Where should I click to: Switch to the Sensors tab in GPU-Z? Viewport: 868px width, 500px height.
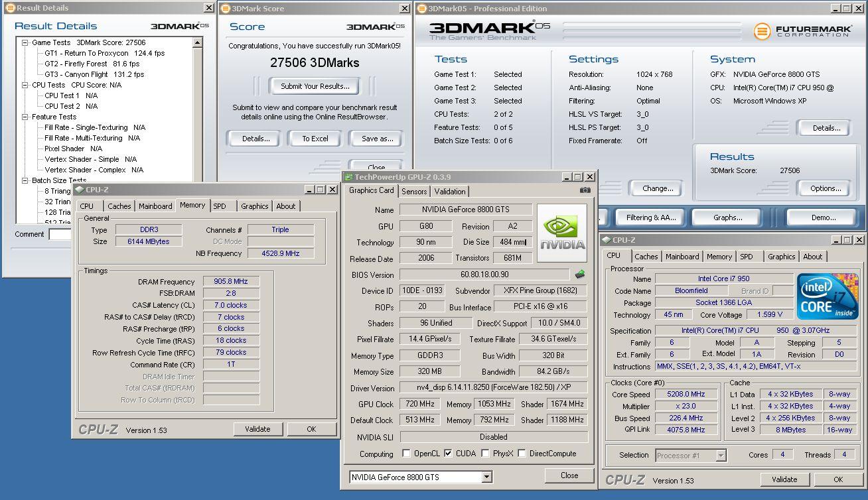pyautogui.click(x=414, y=191)
